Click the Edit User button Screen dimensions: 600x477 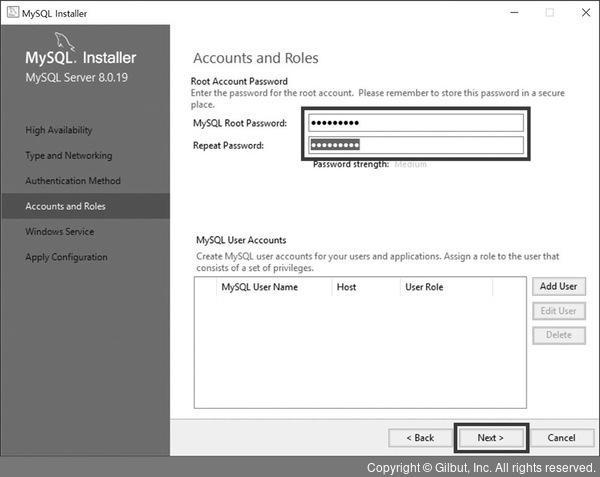(559, 311)
